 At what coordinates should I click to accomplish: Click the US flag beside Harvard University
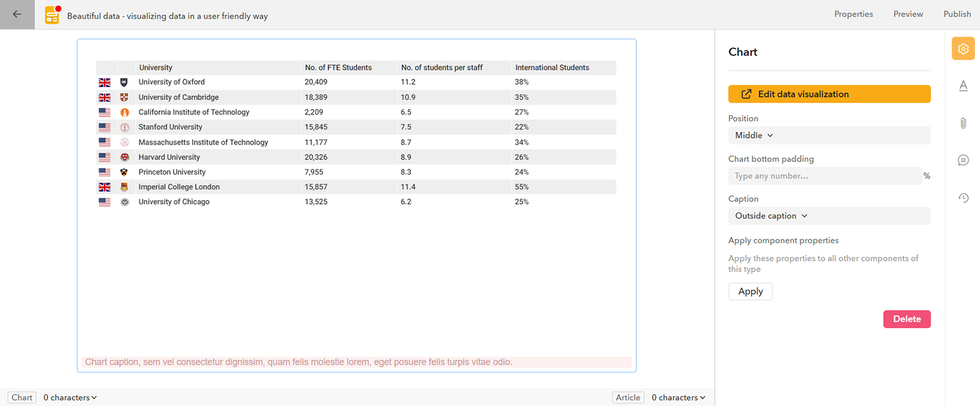click(x=105, y=158)
